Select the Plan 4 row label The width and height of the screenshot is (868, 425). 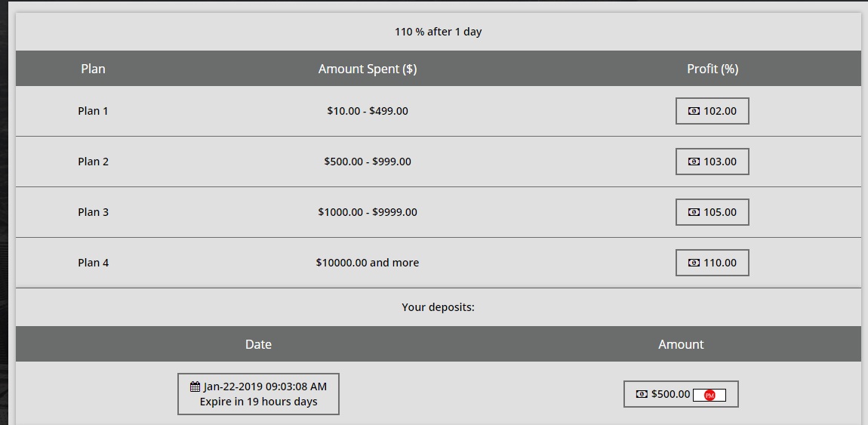pyautogui.click(x=93, y=263)
